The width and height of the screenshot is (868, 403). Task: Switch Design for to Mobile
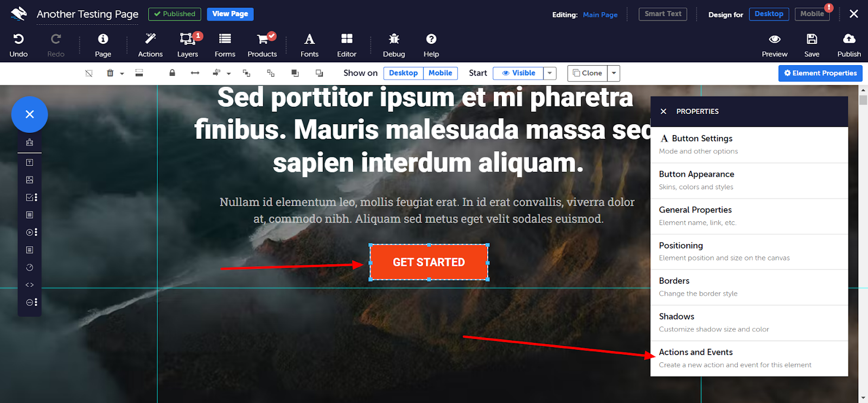pyautogui.click(x=812, y=14)
